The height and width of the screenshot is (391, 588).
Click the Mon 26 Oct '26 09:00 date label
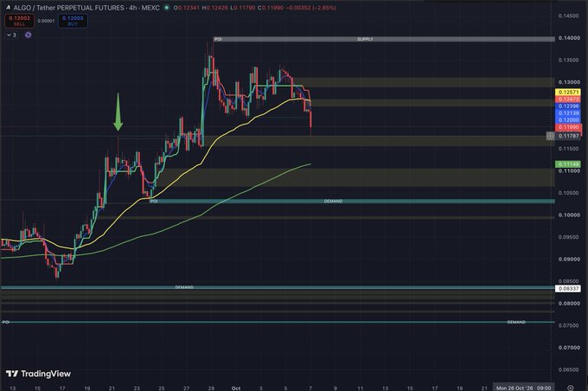[523, 388]
